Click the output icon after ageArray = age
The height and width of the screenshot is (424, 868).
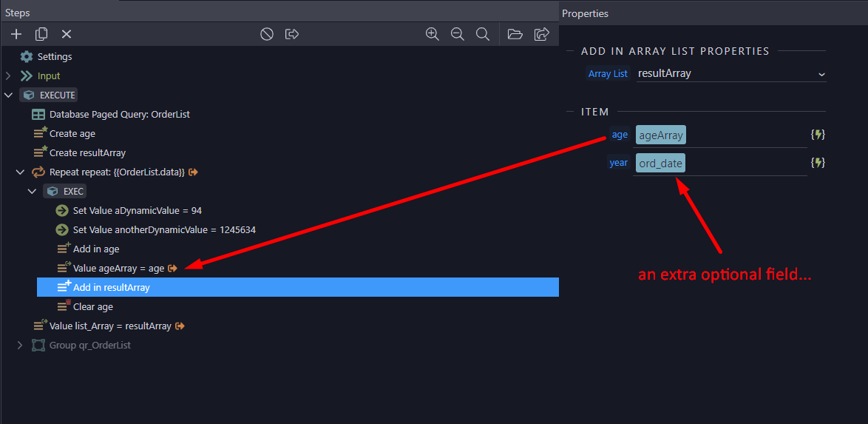click(x=173, y=269)
